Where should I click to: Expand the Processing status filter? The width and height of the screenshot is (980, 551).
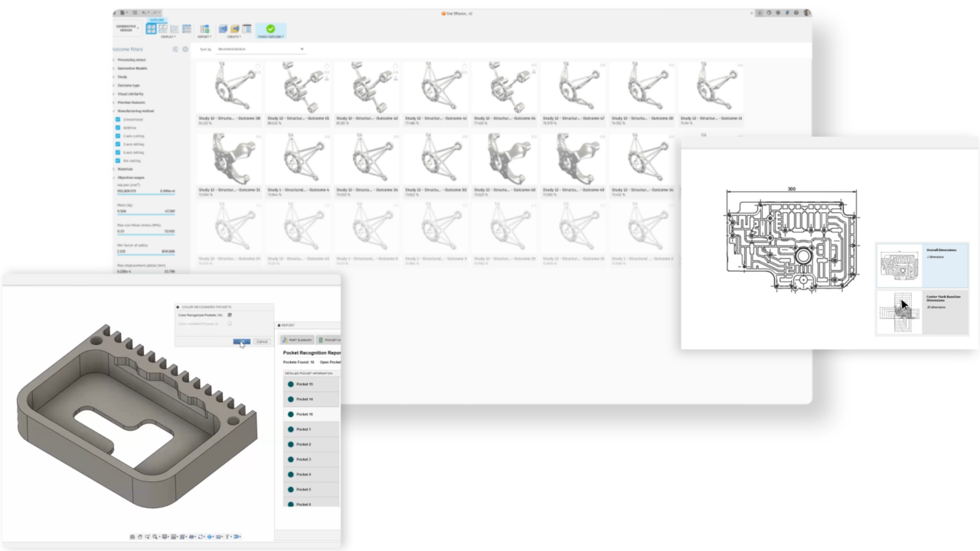(x=132, y=60)
